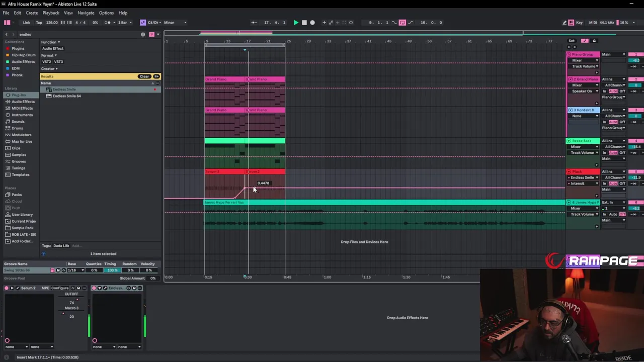Click the Dada Life tag
Image resolution: width=644 pixels, height=362 pixels.
point(61,246)
